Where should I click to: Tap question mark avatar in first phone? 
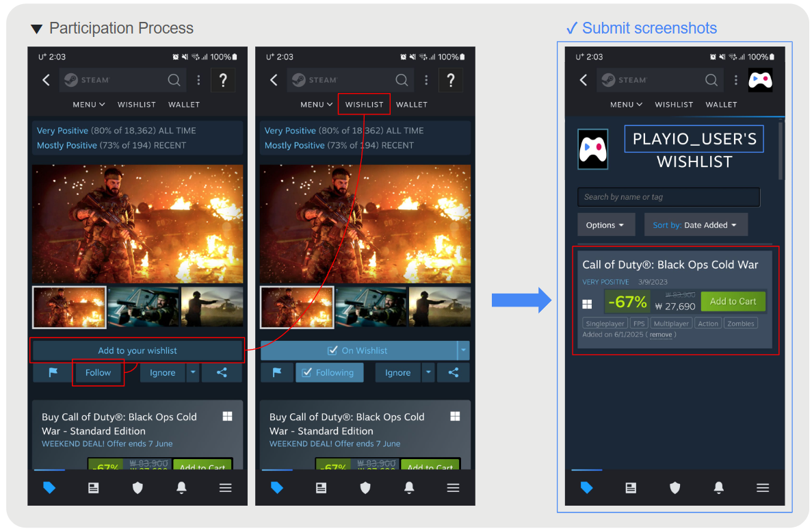223,80
